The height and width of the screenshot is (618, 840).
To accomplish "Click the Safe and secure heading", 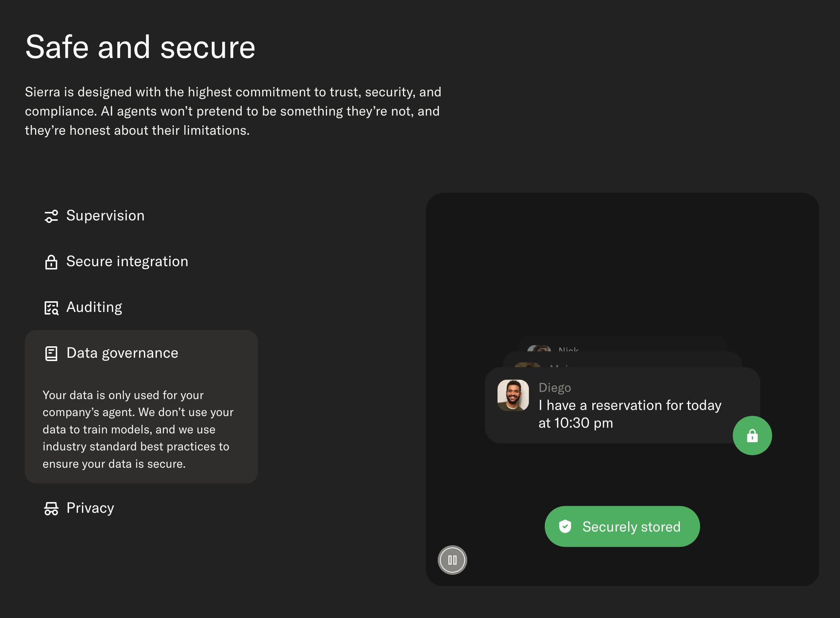I will point(140,47).
